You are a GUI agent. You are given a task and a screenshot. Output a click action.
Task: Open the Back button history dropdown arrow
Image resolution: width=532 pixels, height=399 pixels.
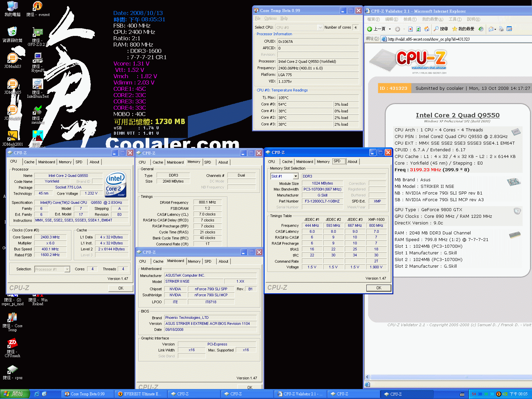390,29
